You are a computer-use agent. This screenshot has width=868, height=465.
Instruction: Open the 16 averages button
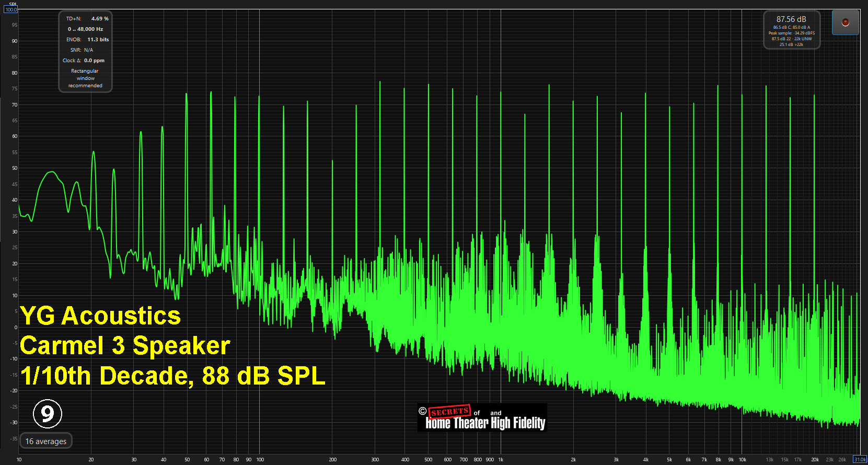tap(46, 441)
